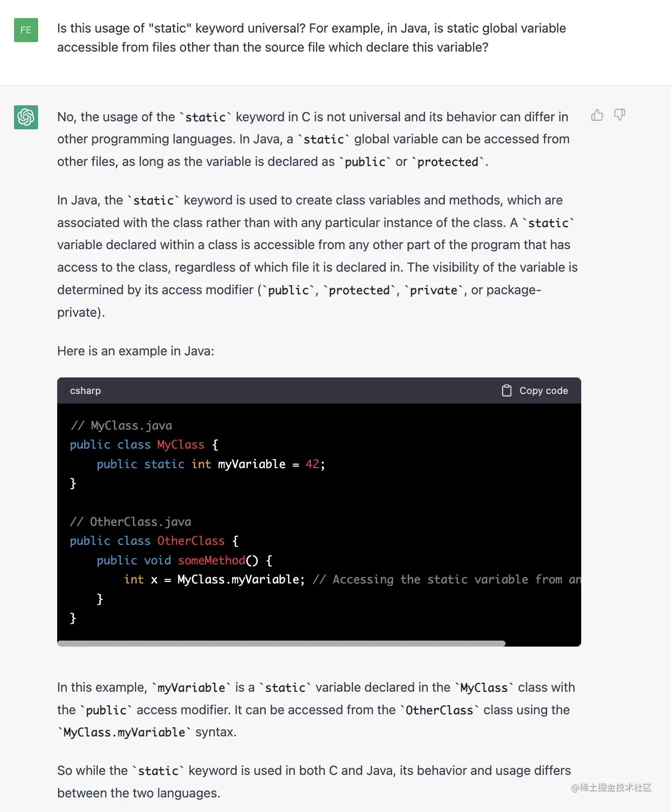Click the "// OtherClass.java" comment line
The height and width of the screenshot is (812, 671).
(131, 522)
